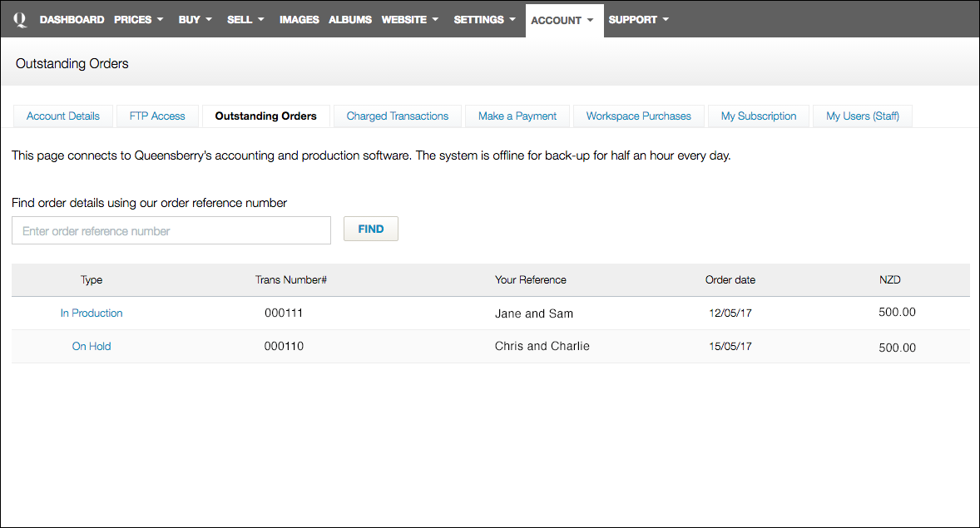Screen dimensions: 980x528
Task: Switch to the My Subscription tab
Action: [759, 116]
